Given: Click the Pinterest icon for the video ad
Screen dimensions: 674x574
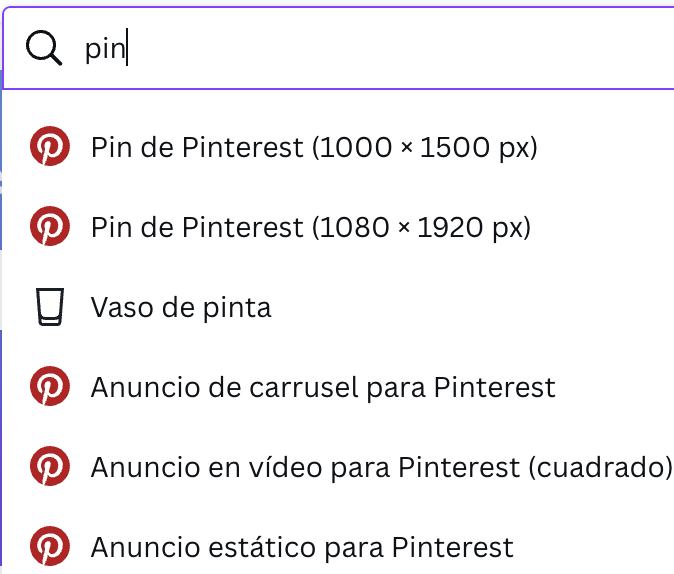Looking at the screenshot, I should click(x=49, y=466).
